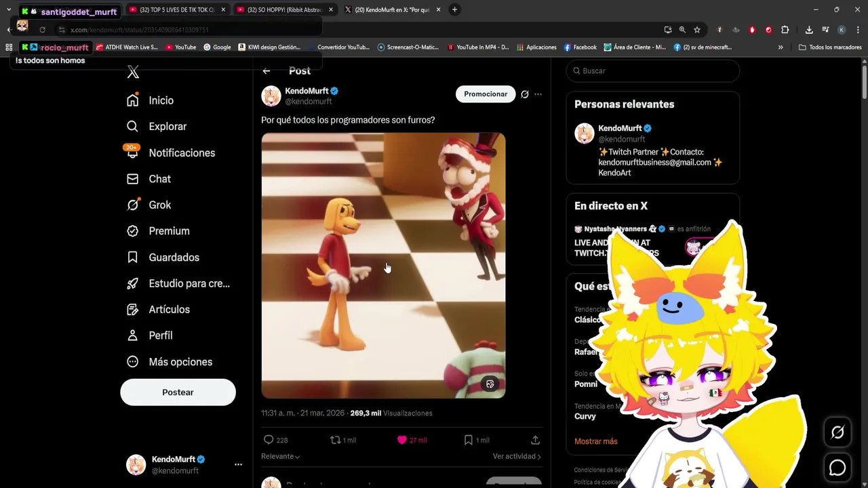Screen dimensions: 868x488
Task: Open the Facebook bookmark
Action: tap(580, 47)
